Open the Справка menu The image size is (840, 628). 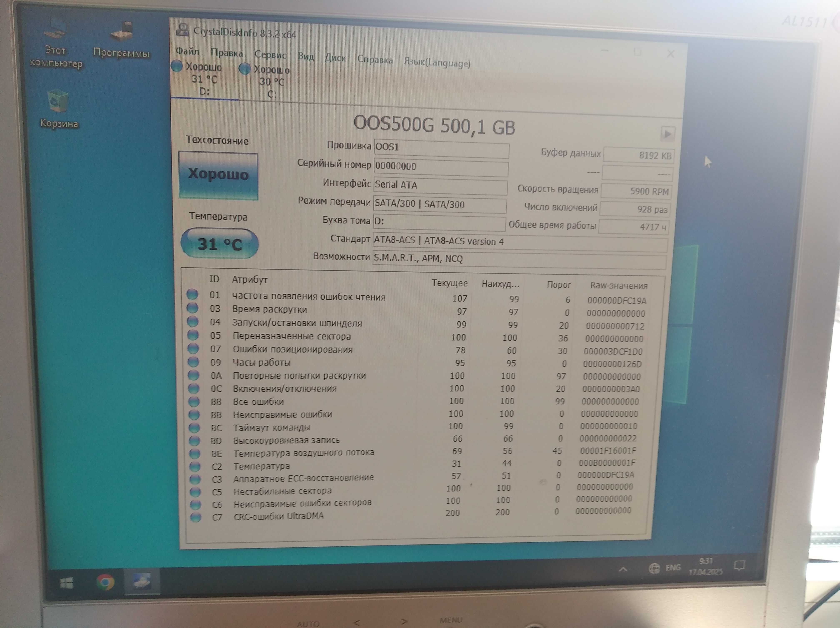pos(375,60)
